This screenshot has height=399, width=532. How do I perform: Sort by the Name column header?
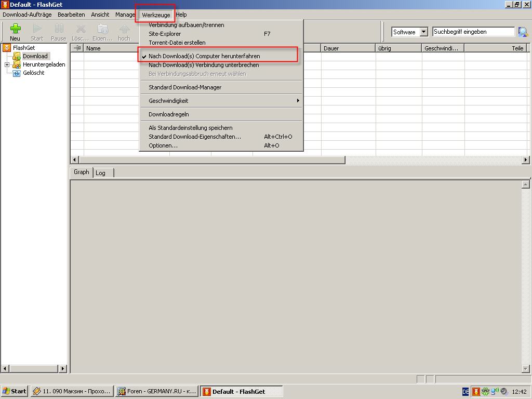click(110, 48)
